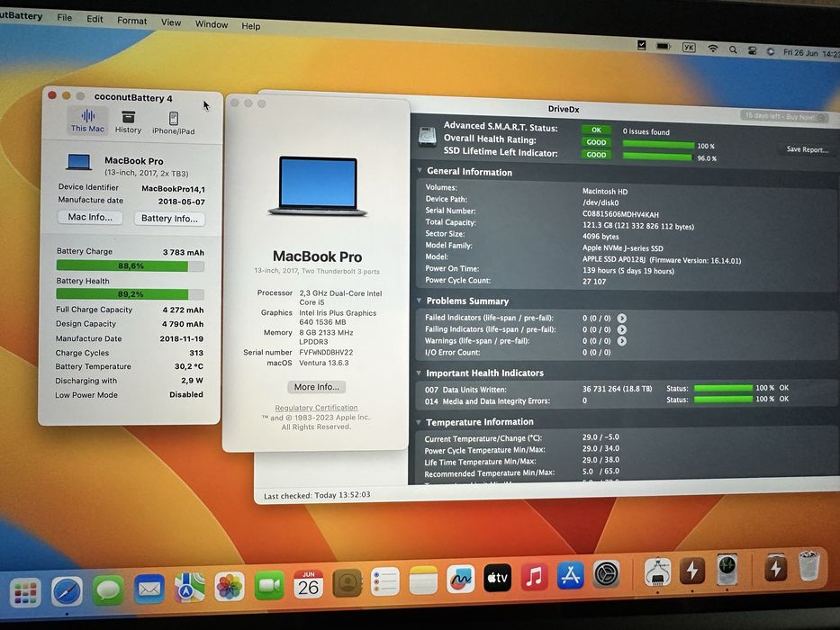Click the SSD Lifetime Left 96.0% bar
This screenshot has height=630, width=840.
[x=657, y=157]
